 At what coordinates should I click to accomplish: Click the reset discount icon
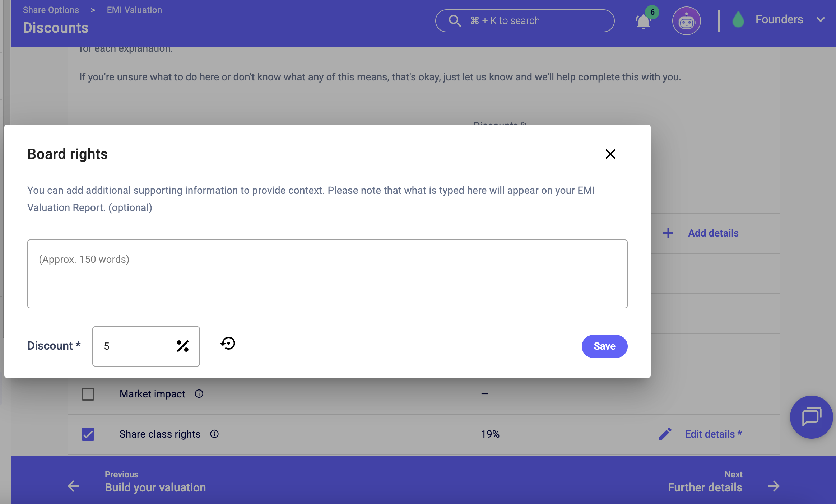(x=228, y=344)
